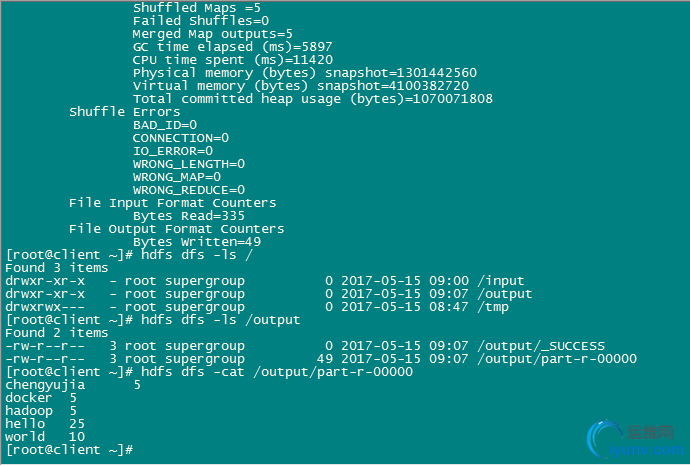Click the /output/_SUCCESS file path
This screenshot has width=690, height=466.
541,346
